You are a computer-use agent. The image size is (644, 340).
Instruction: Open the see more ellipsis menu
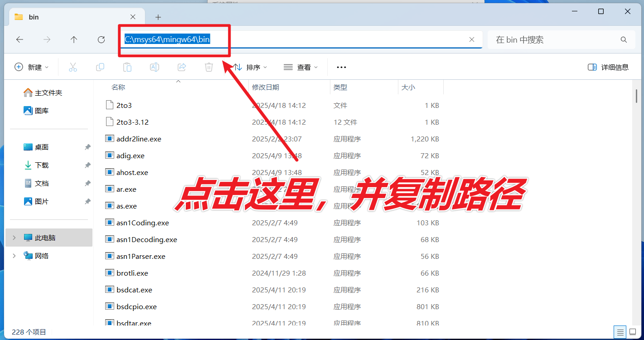click(x=341, y=67)
